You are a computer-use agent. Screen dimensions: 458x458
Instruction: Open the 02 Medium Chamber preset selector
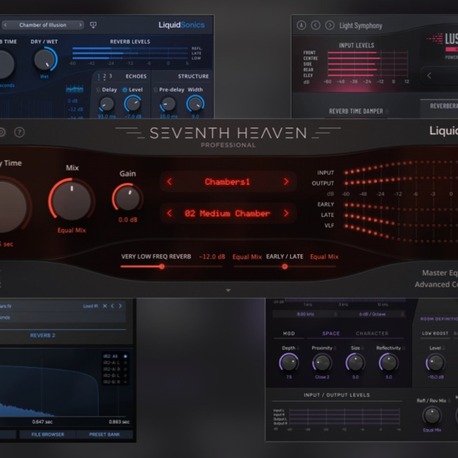coord(227,213)
